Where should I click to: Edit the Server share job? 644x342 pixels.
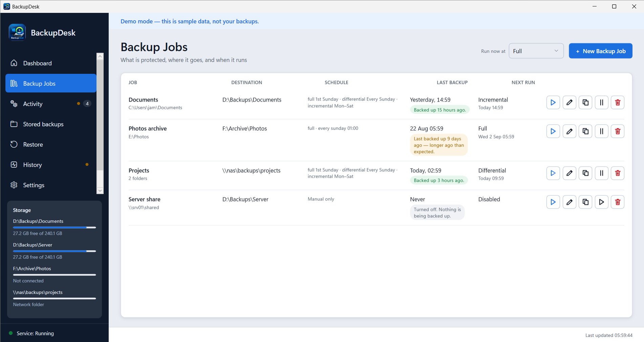coord(569,202)
